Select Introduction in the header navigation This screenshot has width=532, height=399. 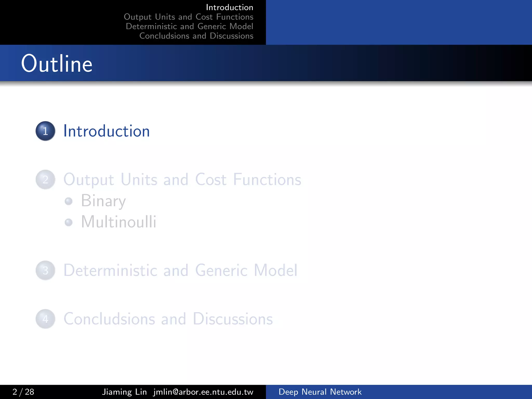(229, 7)
